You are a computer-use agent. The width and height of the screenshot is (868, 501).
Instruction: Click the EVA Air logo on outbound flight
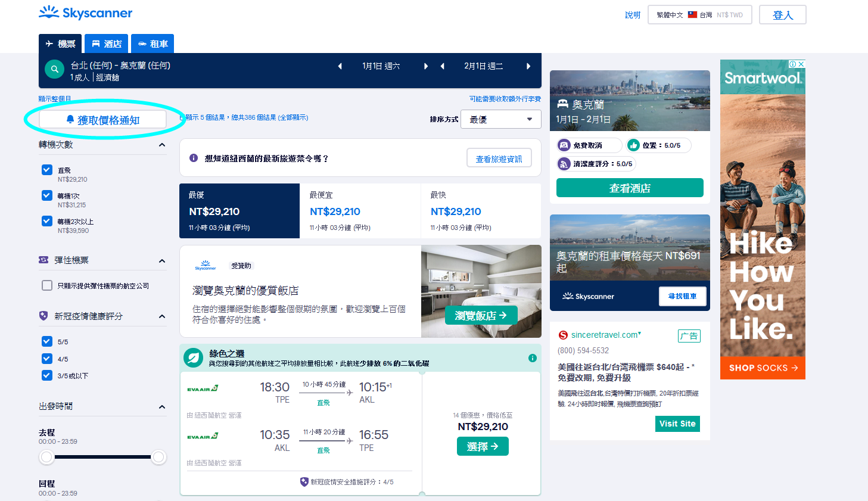pyautogui.click(x=203, y=389)
